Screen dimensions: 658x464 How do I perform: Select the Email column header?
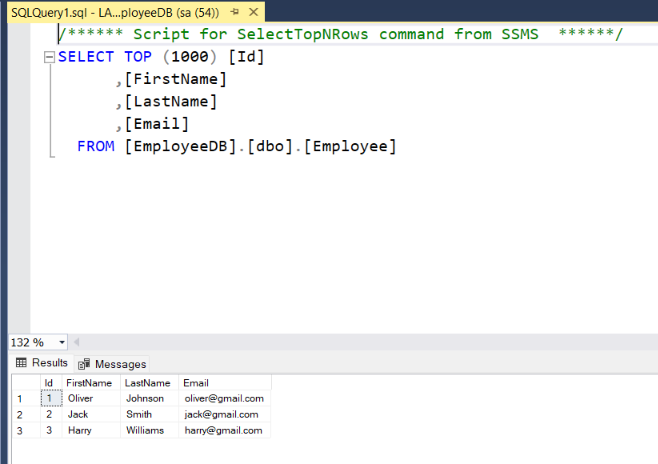225,383
